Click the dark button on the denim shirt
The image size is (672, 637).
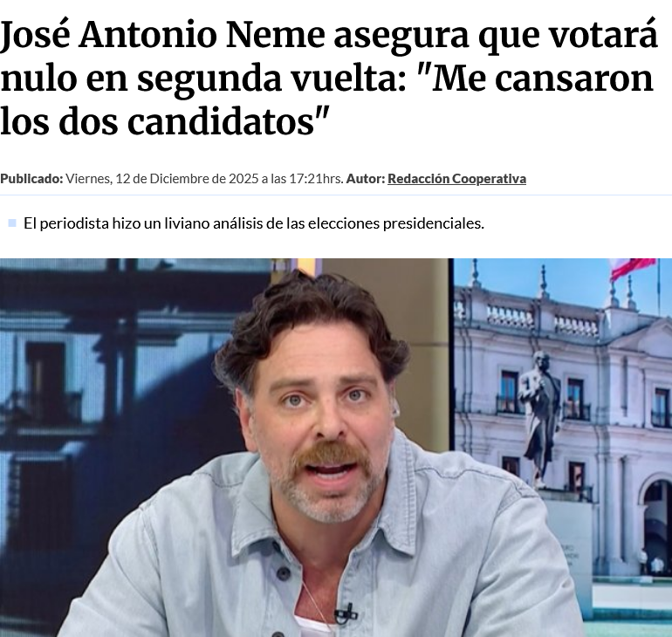pyautogui.click(x=284, y=572)
